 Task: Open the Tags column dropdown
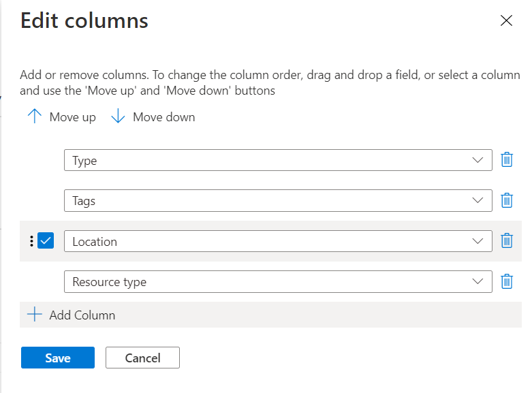click(278, 200)
